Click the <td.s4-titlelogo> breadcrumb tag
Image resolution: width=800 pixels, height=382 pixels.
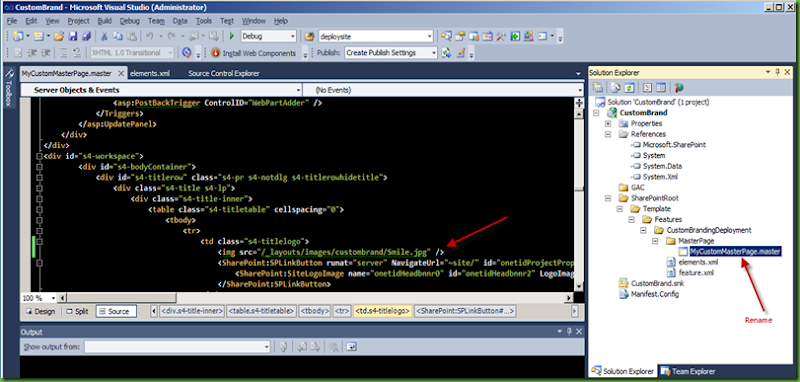[383, 311]
